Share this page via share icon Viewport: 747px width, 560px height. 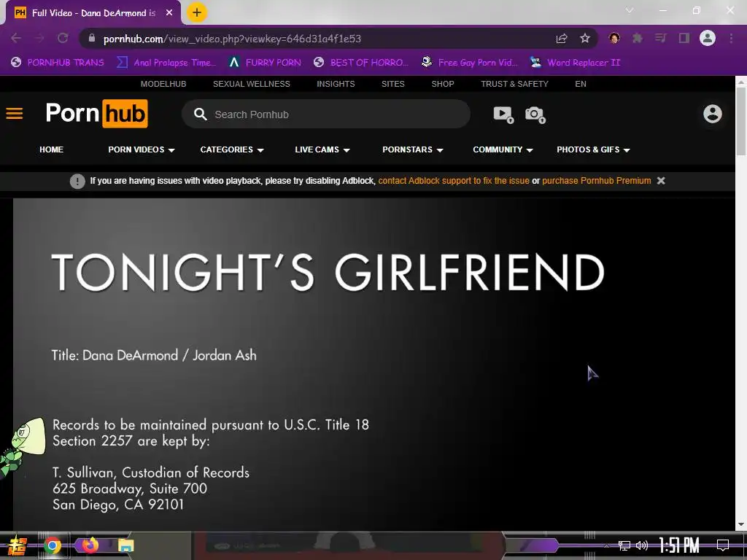tap(562, 39)
